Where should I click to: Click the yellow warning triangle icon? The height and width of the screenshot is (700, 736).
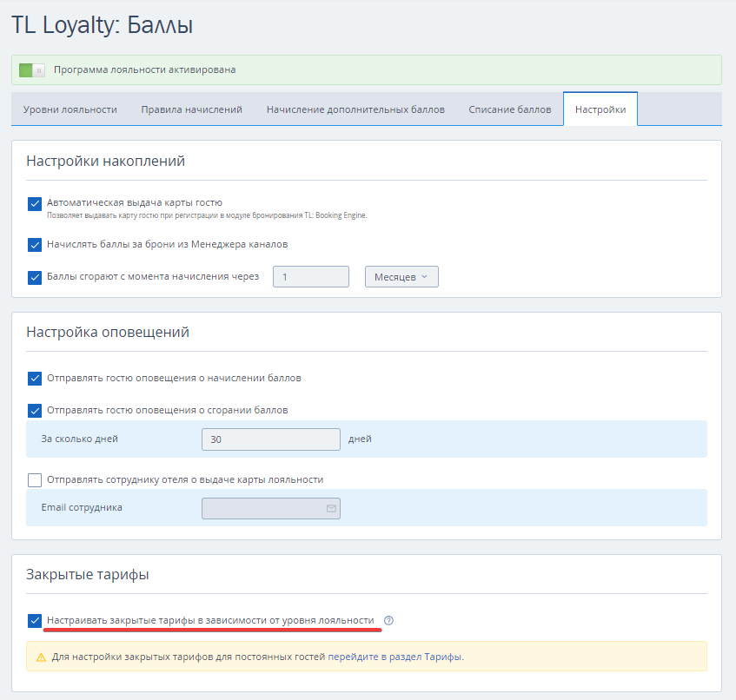pyautogui.click(x=42, y=657)
